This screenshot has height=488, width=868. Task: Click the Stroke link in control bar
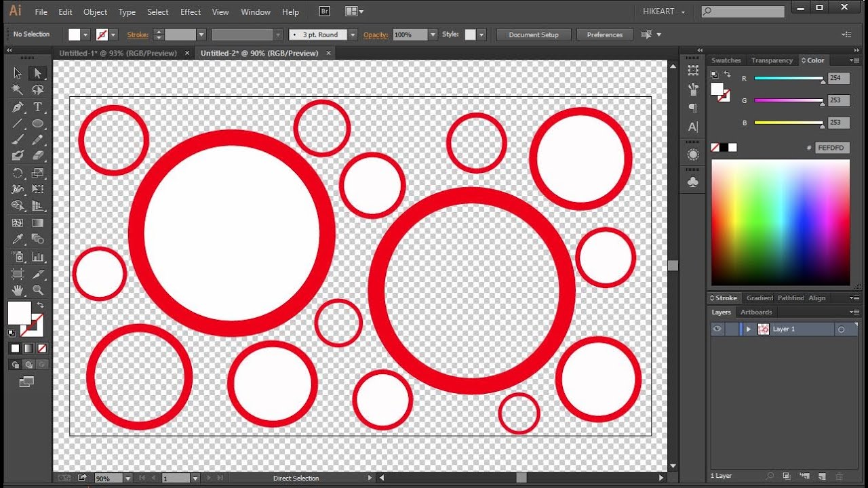point(138,35)
